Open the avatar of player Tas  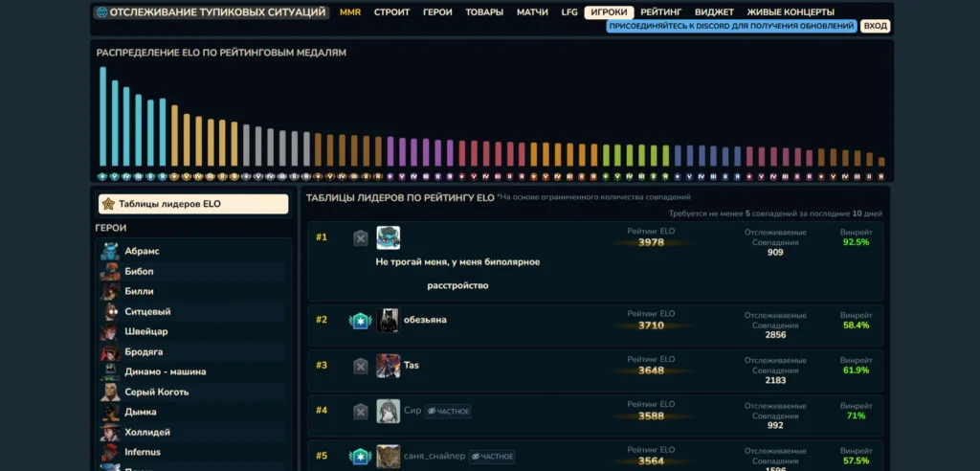(x=388, y=366)
